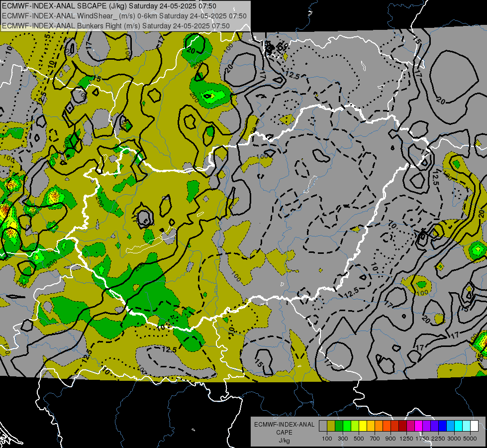Viewport: 487px width, 448px height.
Task: Click the 5000 value under the legend
Action: pos(470,439)
